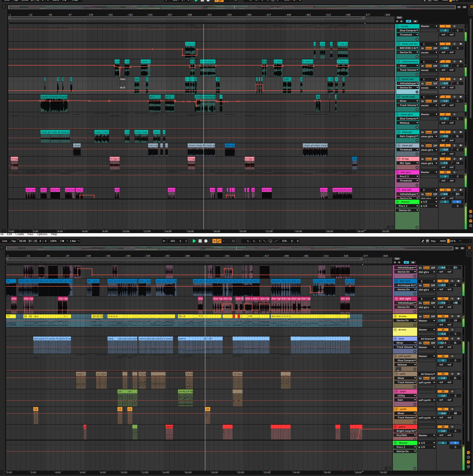Toggle the punch-in switch left of loop
Screen dimensions: 473x476
[x=265, y=241]
